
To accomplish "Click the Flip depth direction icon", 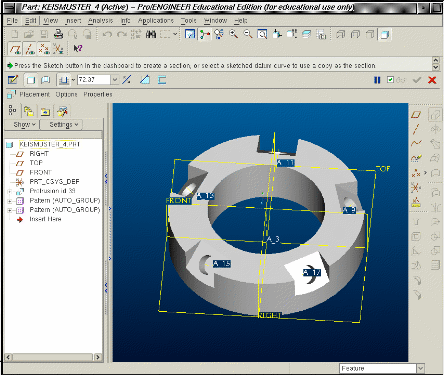I will (x=127, y=80).
